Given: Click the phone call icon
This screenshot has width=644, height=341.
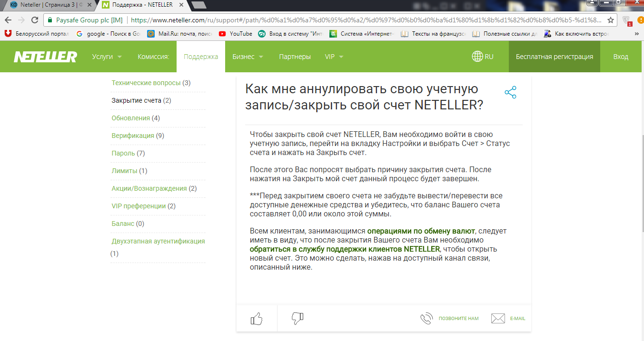Looking at the screenshot, I should pos(426,318).
